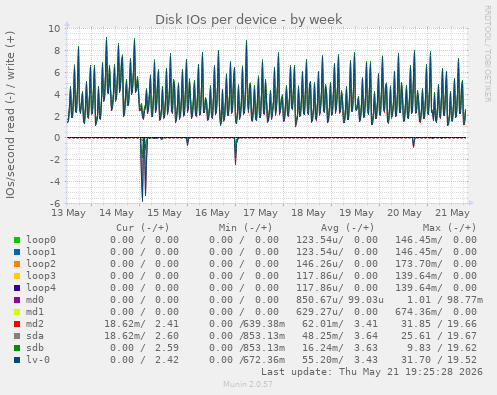
Task: Click the '17 May' x-axis label
Action: tap(260, 213)
